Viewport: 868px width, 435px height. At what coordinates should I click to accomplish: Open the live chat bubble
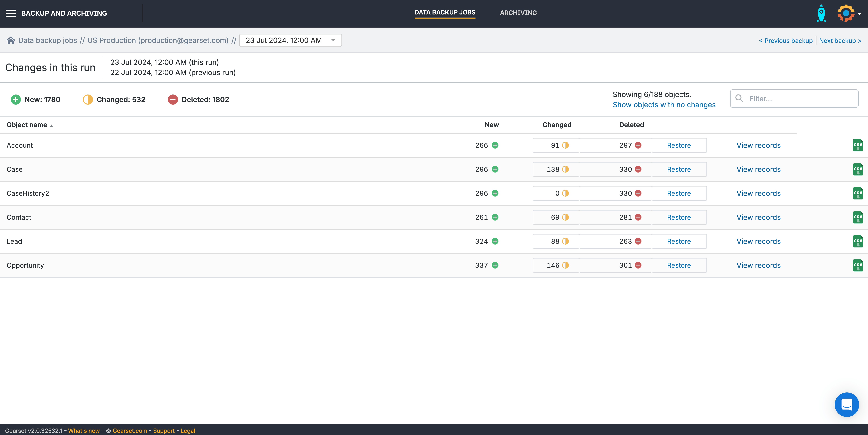tap(846, 404)
